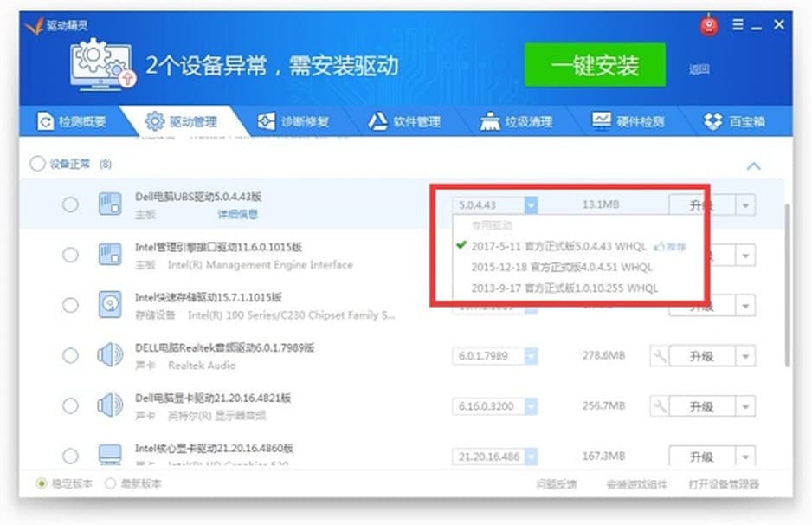The image size is (812, 525).
Task: Click the speaker icon for Realtek音频驱动
Action: point(110,355)
